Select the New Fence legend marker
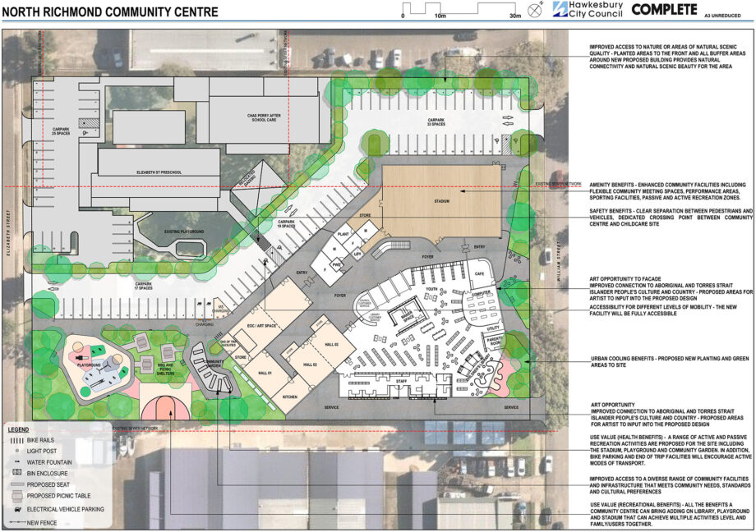The width and height of the screenshot is (756, 532). click(x=16, y=521)
